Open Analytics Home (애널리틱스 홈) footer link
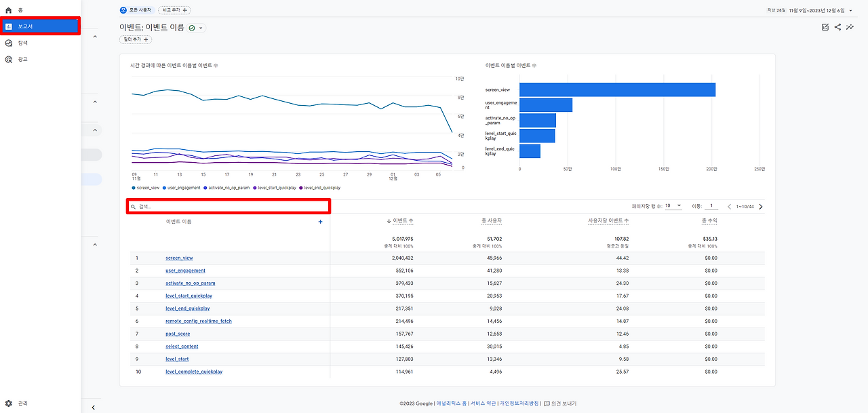Screen dimensions: 868x413 pyautogui.click(x=452, y=404)
